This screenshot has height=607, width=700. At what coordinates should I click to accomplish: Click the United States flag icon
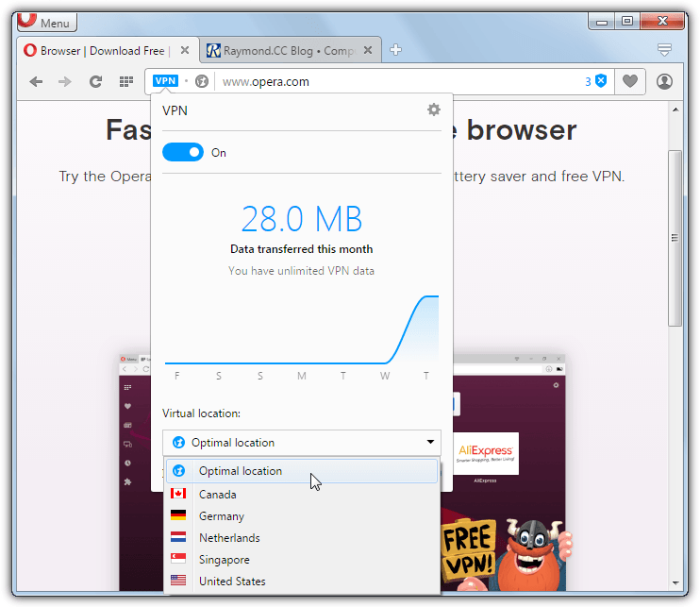pos(178,580)
